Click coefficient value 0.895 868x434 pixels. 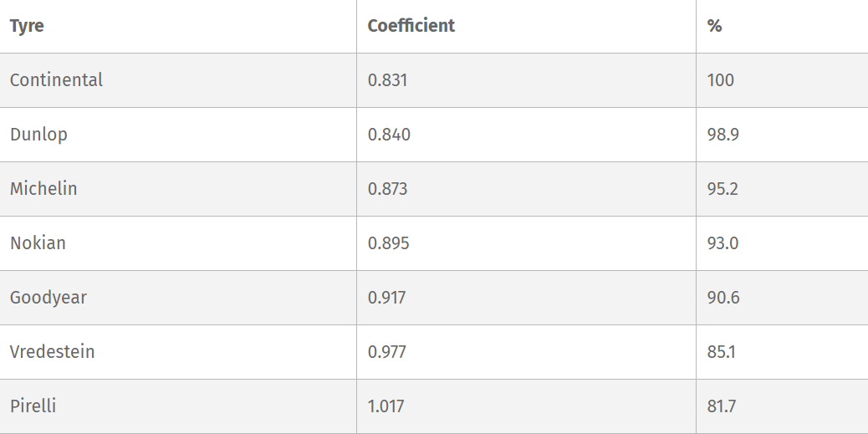coord(389,243)
